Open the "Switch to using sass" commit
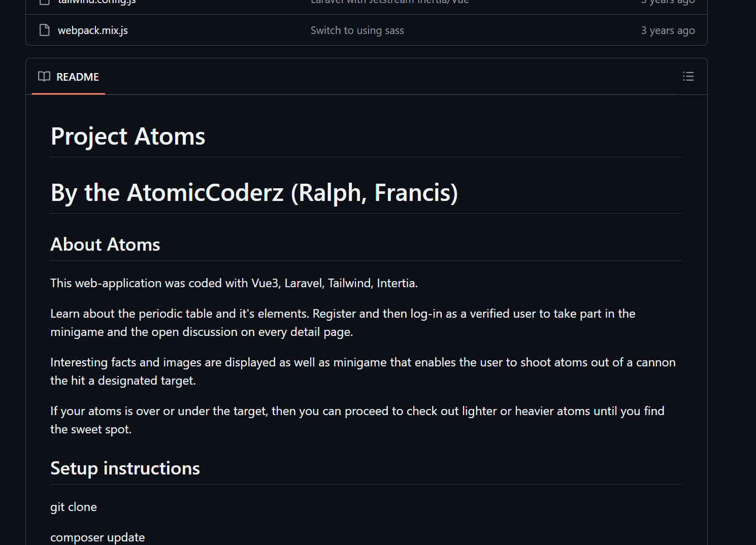756x545 pixels. point(357,30)
